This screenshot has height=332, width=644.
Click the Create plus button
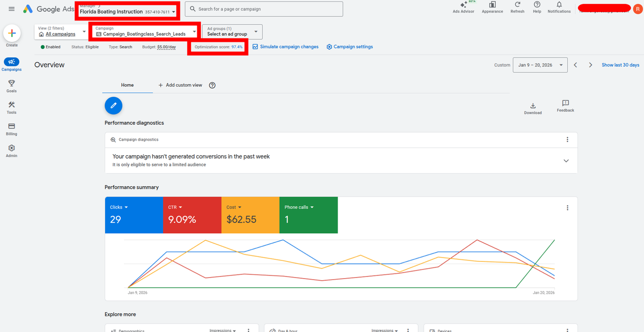coord(12,34)
